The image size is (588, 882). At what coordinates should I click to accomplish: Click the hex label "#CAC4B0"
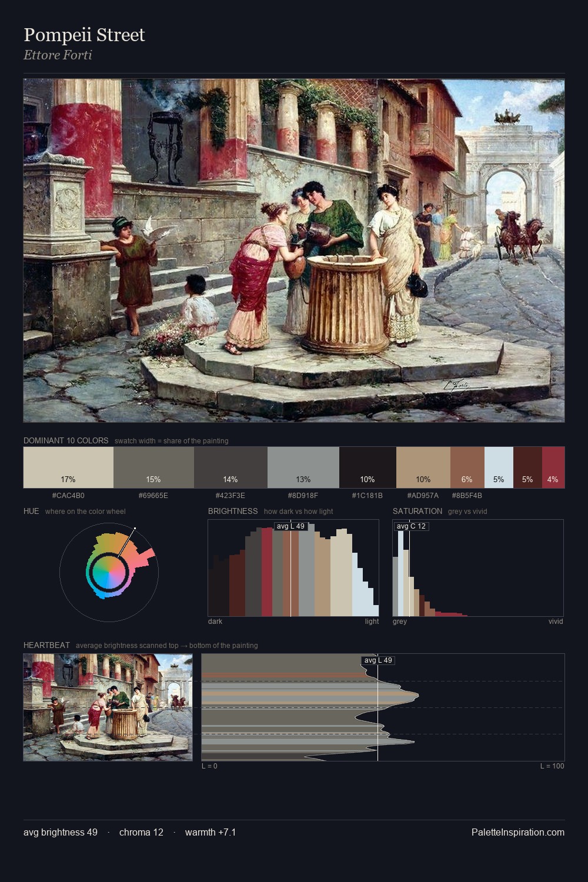point(68,496)
